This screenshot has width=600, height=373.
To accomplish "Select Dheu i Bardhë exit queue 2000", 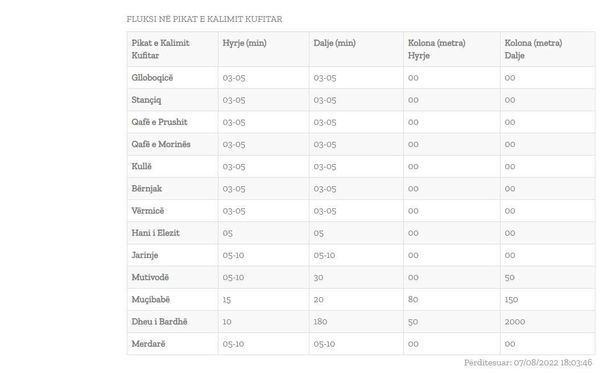I will coord(515,322).
